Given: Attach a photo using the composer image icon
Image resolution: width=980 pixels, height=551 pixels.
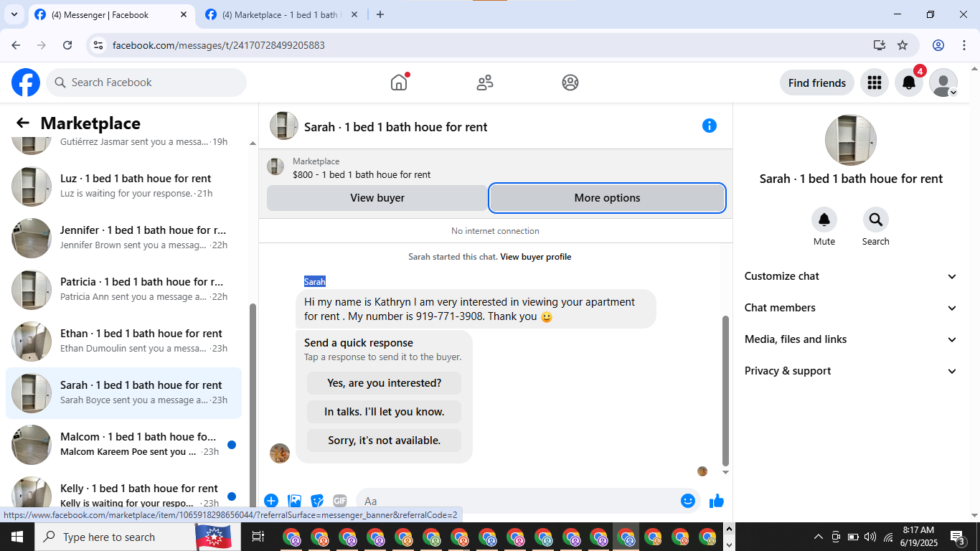Looking at the screenshot, I should click(294, 501).
